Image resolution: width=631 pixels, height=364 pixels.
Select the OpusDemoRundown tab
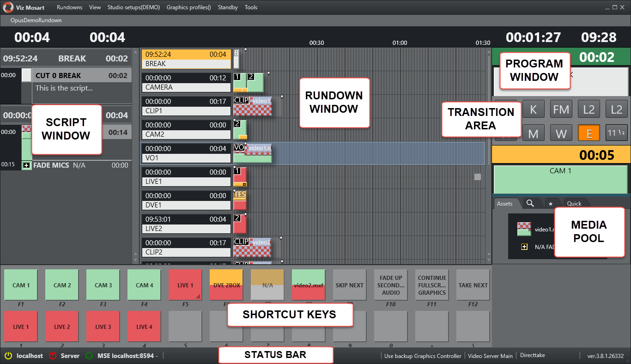pyautogui.click(x=36, y=20)
